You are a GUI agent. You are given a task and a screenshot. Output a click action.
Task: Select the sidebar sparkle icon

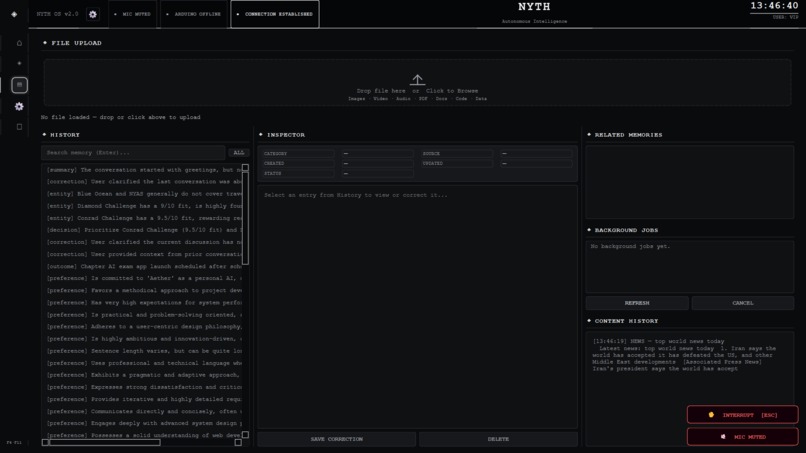pyautogui.click(x=20, y=63)
